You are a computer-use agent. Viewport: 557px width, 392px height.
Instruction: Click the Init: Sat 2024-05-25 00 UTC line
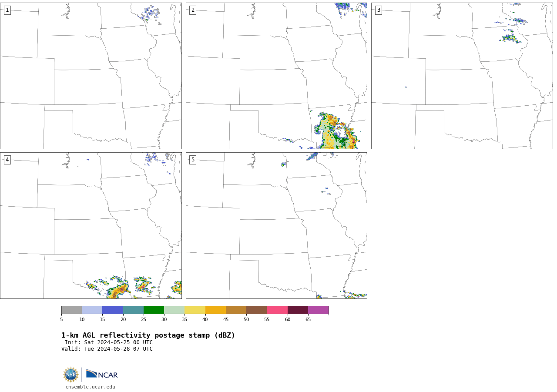click(109, 342)
